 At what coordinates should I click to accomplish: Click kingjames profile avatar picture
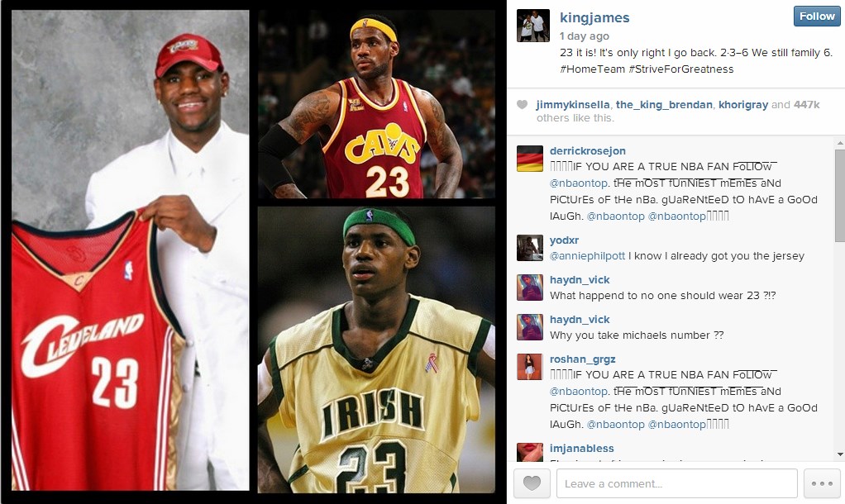tap(533, 26)
